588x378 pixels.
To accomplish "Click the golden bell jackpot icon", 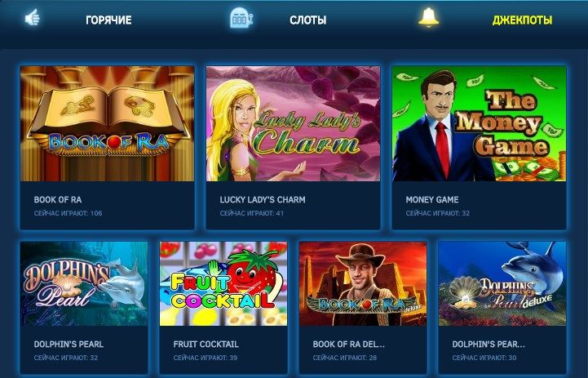I will pyautogui.click(x=428, y=17).
